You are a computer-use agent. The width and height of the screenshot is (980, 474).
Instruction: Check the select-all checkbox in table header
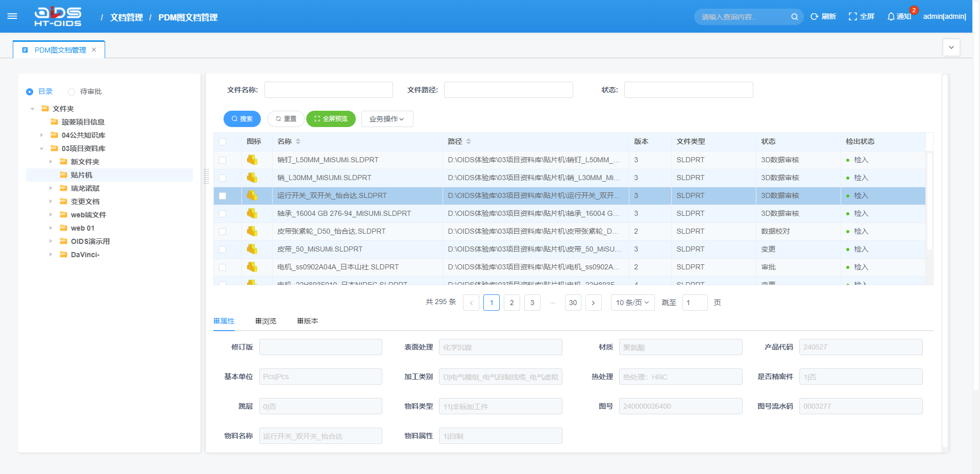(223, 141)
